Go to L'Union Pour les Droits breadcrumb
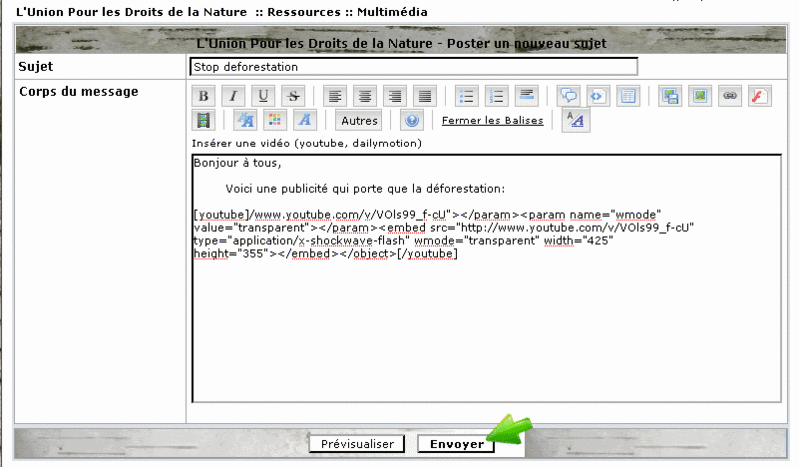The width and height of the screenshot is (799, 467). click(x=131, y=12)
